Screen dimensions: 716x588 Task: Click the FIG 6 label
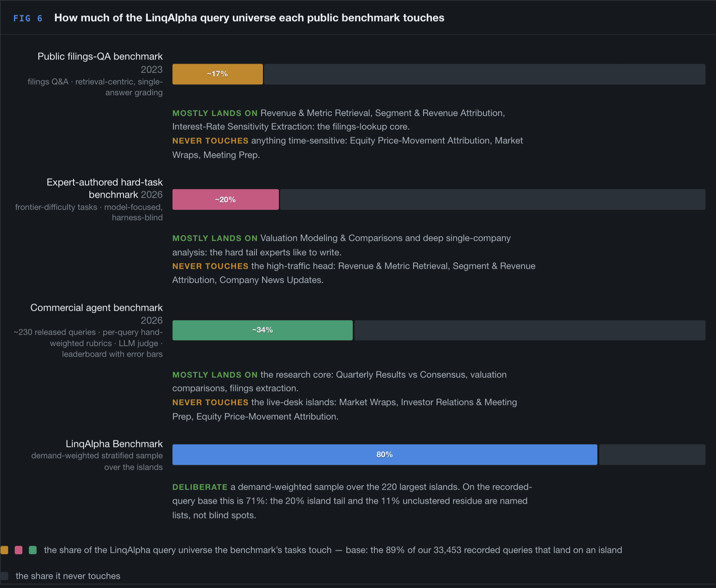pos(28,18)
